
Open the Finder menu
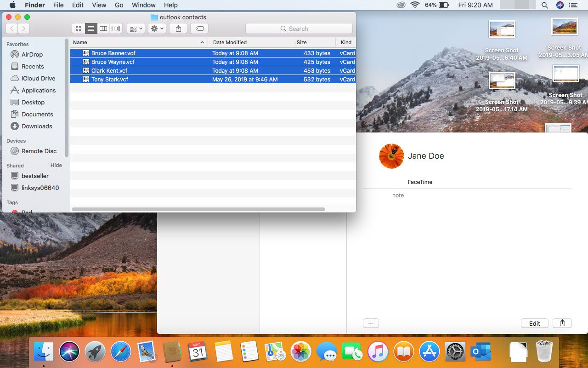(34, 5)
